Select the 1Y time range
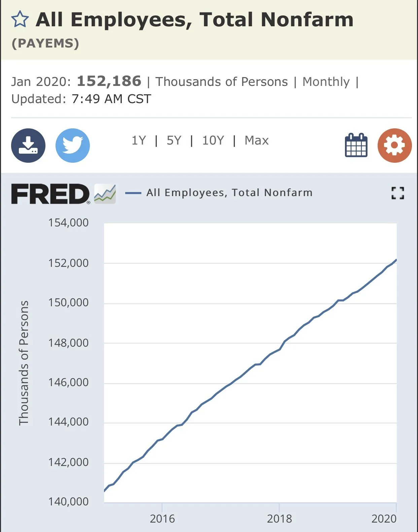 (x=139, y=140)
